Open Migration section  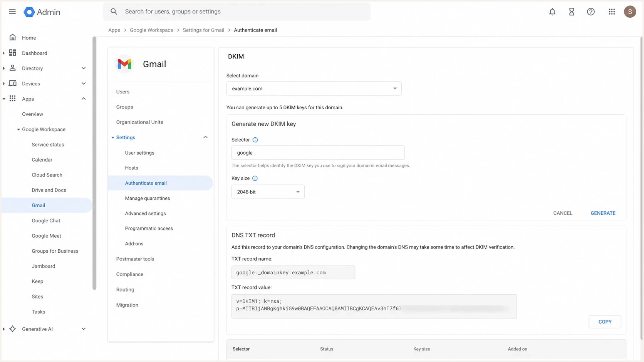pyautogui.click(x=127, y=305)
